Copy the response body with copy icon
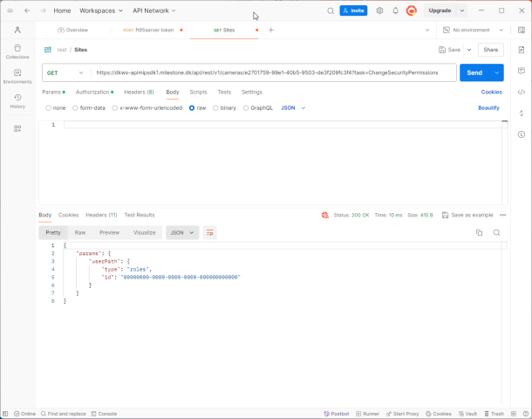532x419 pixels. click(479, 232)
